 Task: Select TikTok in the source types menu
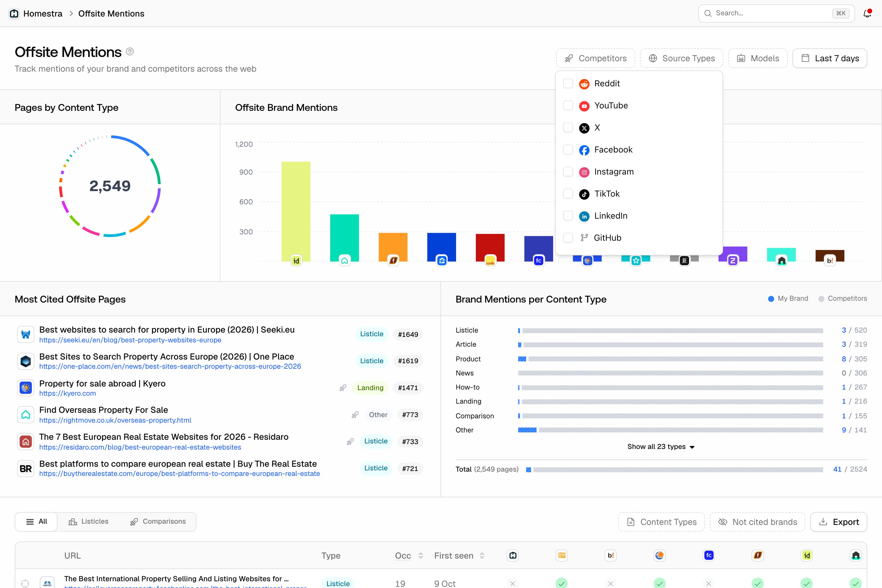(639, 194)
